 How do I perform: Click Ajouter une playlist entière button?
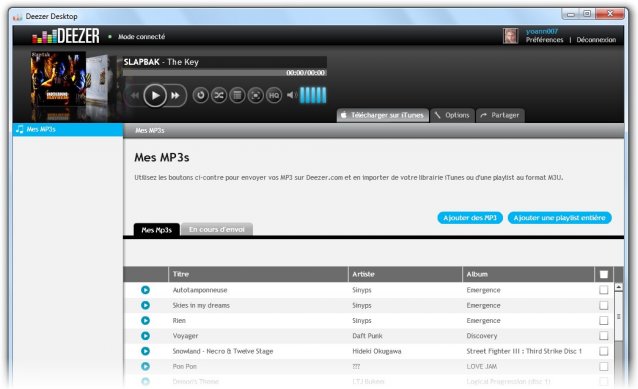coord(559,218)
